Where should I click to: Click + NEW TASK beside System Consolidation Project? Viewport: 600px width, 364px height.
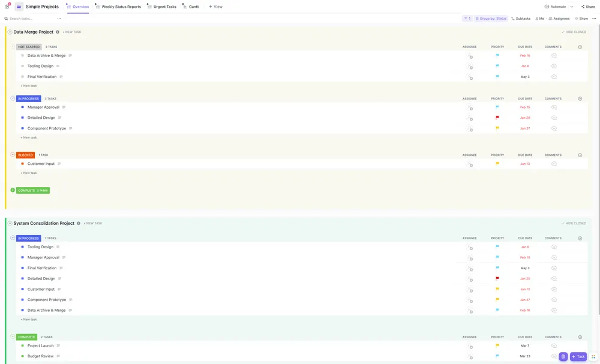click(93, 223)
